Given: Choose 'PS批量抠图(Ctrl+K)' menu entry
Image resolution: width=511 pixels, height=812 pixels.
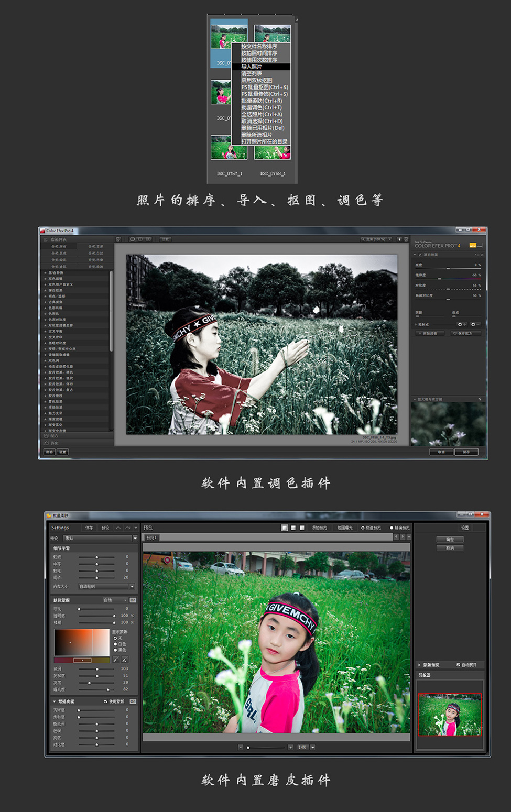Looking at the screenshot, I should (x=261, y=87).
